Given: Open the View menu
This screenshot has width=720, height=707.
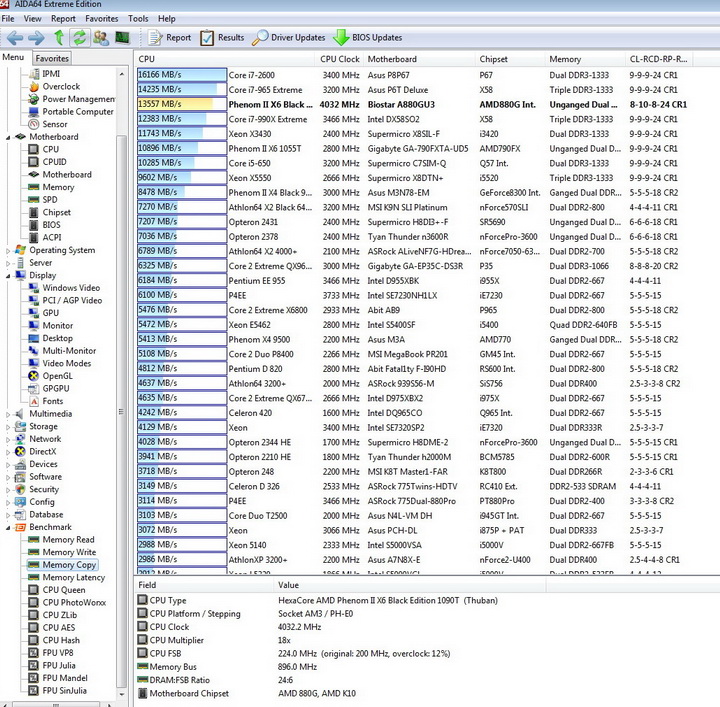Looking at the screenshot, I should pyautogui.click(x=33, y=19).
